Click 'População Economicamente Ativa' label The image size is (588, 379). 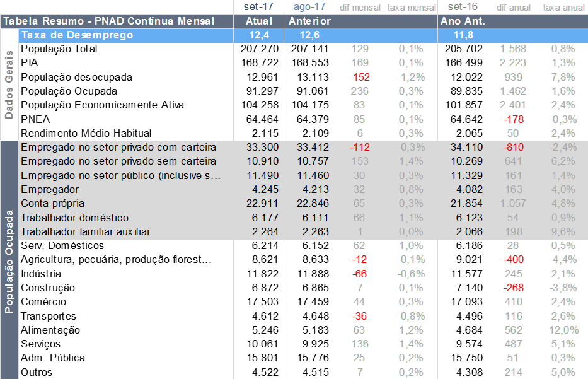[x=102, y=105]
